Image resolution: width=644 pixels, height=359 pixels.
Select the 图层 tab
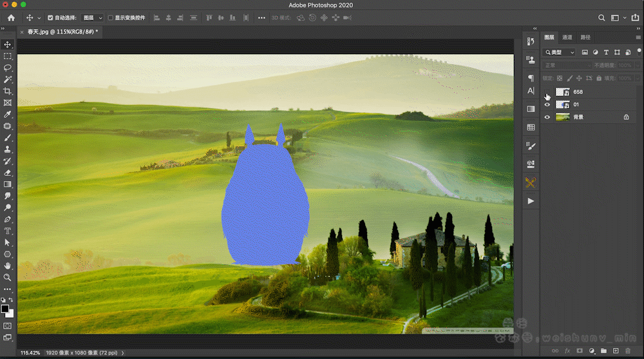(549, 37)
